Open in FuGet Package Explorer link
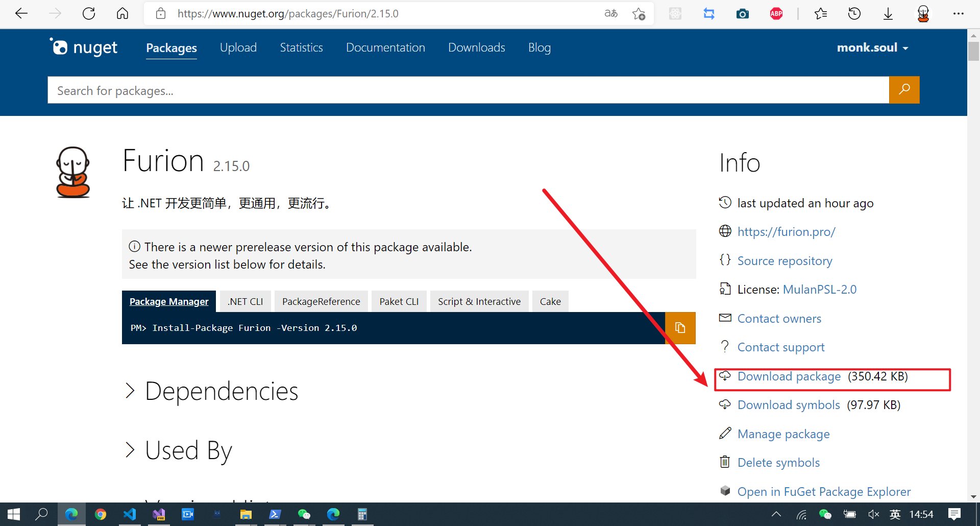This screenshot has height=526, width=980. point(824,492)
